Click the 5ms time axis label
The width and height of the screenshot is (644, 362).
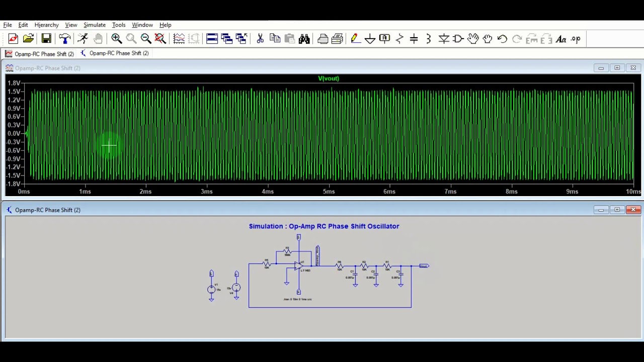(x=329, y=192)
